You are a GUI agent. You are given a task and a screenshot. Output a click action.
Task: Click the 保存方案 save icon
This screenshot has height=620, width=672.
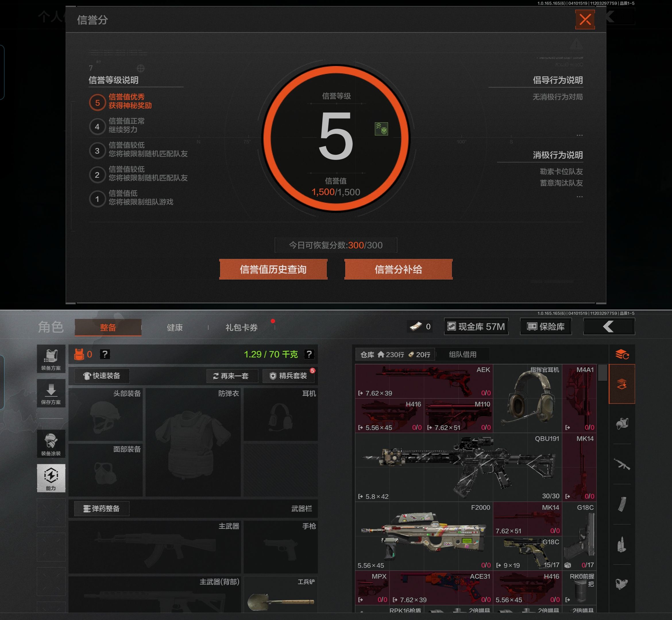(x=51, y=393)
